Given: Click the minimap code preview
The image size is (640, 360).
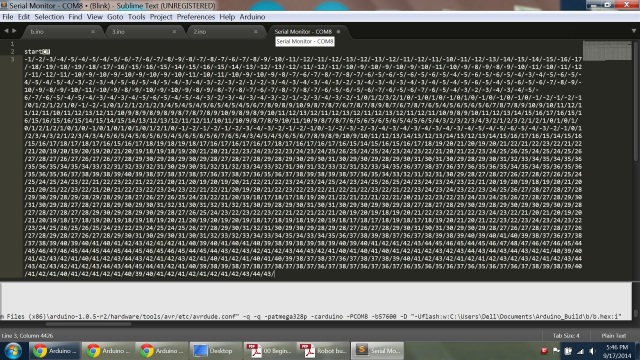Looking at the screenshot, I should point(607,51).
